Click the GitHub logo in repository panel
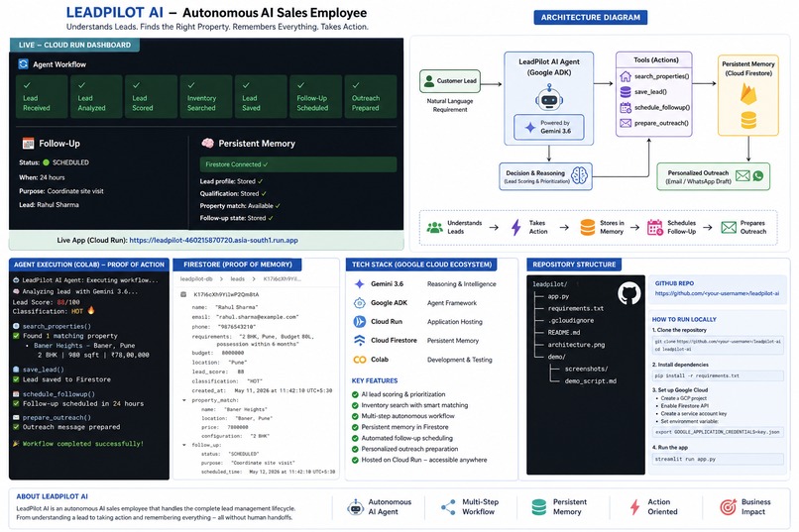The height and width of the screenshot is (532, 799). tap(628, 294)
